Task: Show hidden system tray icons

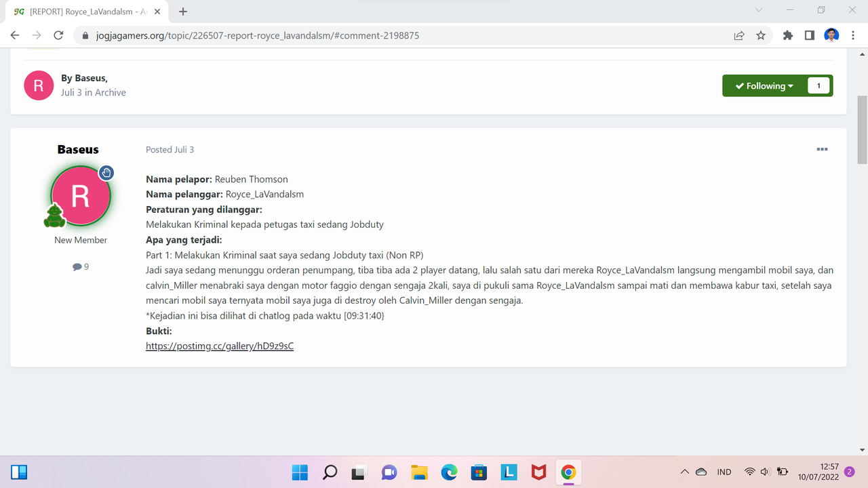Action: pyautogui.click(x=684, y=472)
